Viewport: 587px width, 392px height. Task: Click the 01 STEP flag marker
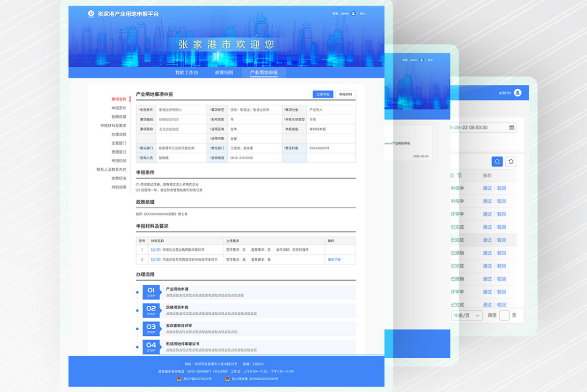tap(151, 292)
